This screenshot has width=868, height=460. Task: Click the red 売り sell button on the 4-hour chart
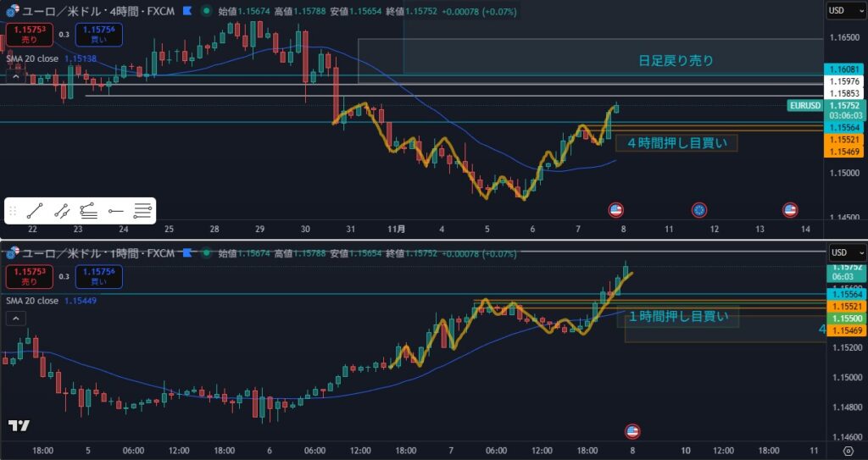tap(29, 35)
